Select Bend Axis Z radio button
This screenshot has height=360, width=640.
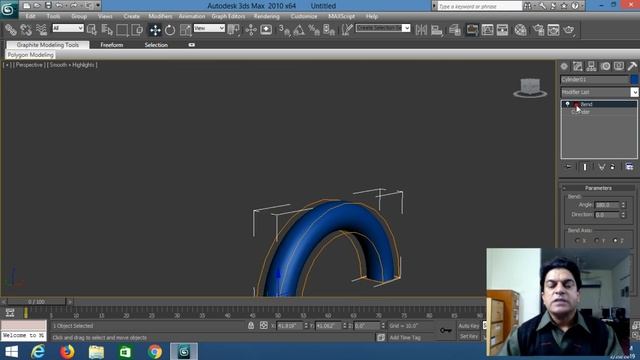(x=615, y=241)
